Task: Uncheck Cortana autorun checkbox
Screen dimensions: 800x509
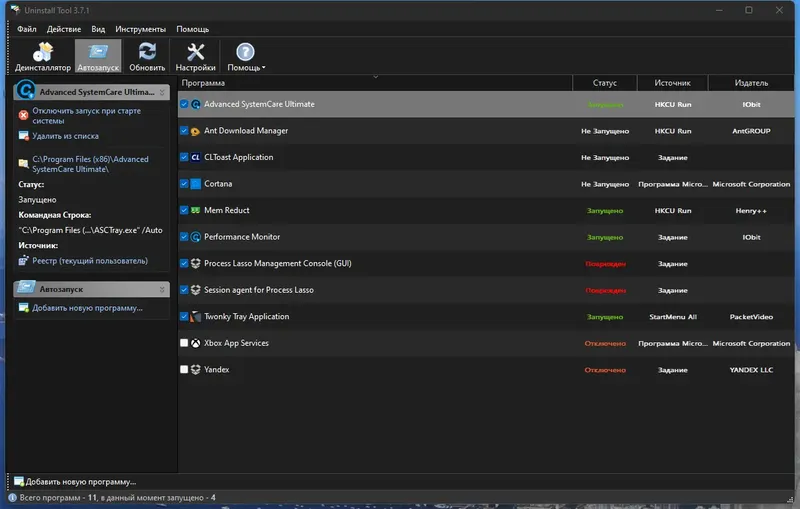Action: click(184, 184)
